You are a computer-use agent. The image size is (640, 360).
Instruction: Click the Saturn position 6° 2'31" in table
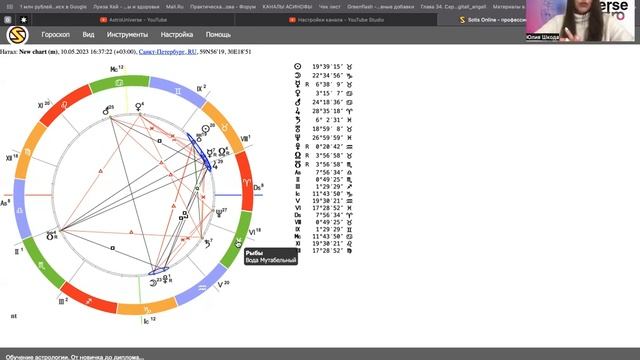329,120
